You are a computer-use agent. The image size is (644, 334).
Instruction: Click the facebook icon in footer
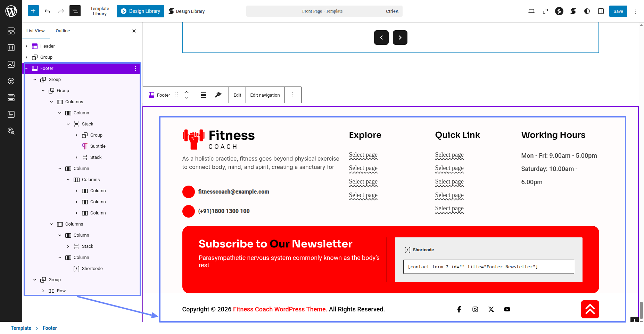(x=459, y=309)
